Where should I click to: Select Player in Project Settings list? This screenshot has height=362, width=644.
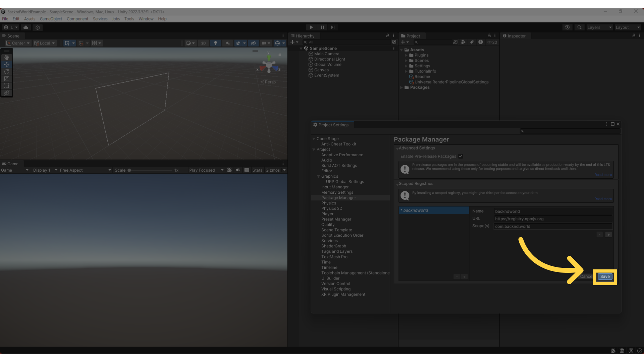coord(327,214)
